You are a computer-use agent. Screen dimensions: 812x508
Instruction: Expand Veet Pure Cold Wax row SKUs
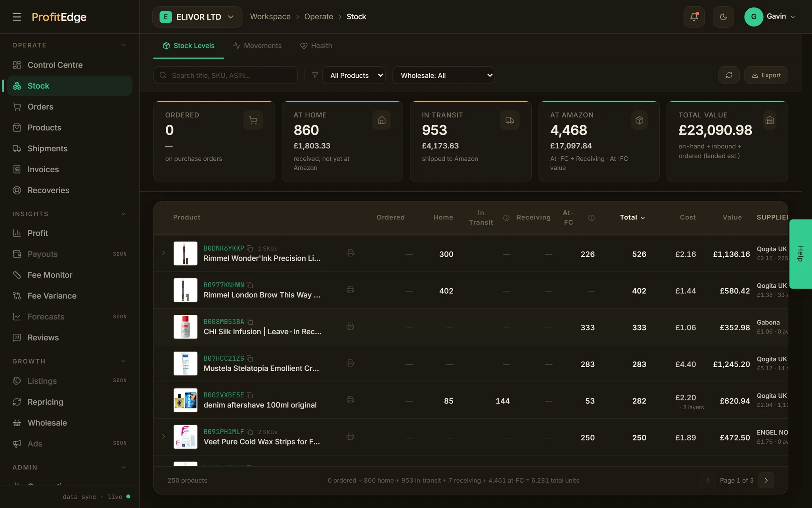163,437
